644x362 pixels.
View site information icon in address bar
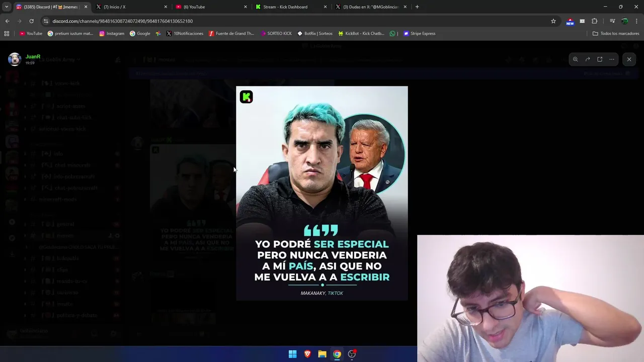point(46,21)
